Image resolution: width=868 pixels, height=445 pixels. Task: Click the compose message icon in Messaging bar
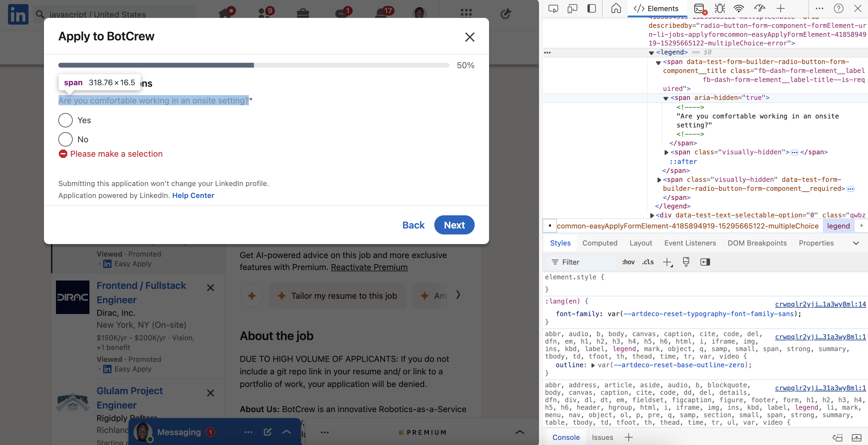(x=267, y=432)
